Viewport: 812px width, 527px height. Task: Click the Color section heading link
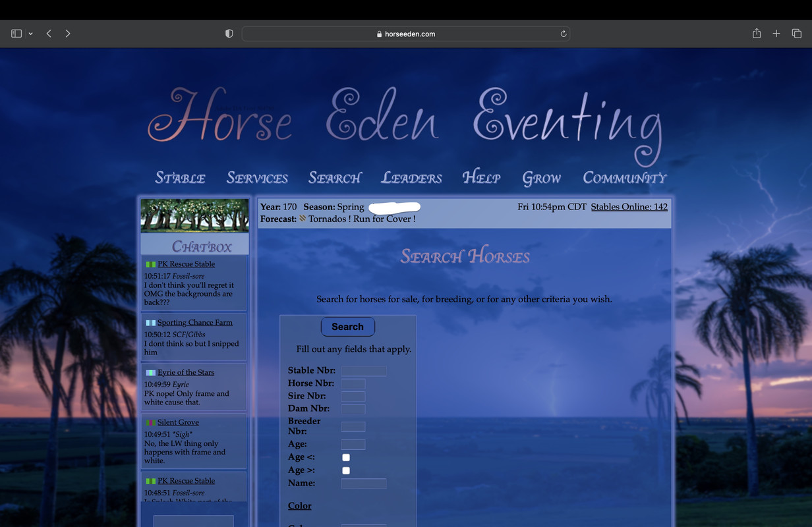click(300, 506)
